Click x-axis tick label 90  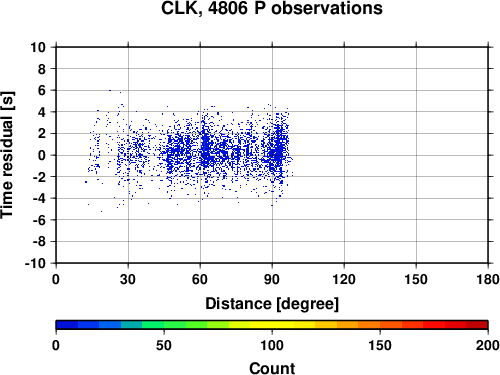272,279
